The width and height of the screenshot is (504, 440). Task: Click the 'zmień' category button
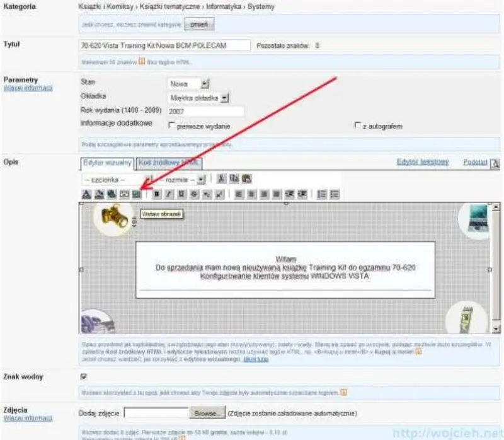[199, 25]
